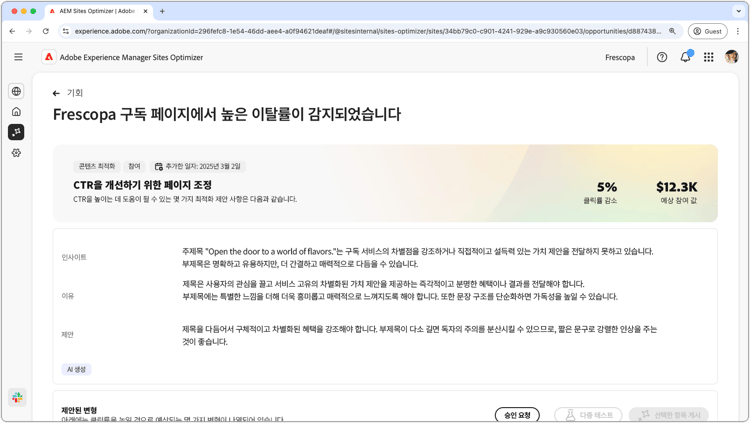Go to the home icon in sidebar

click(x=16, y=111)
